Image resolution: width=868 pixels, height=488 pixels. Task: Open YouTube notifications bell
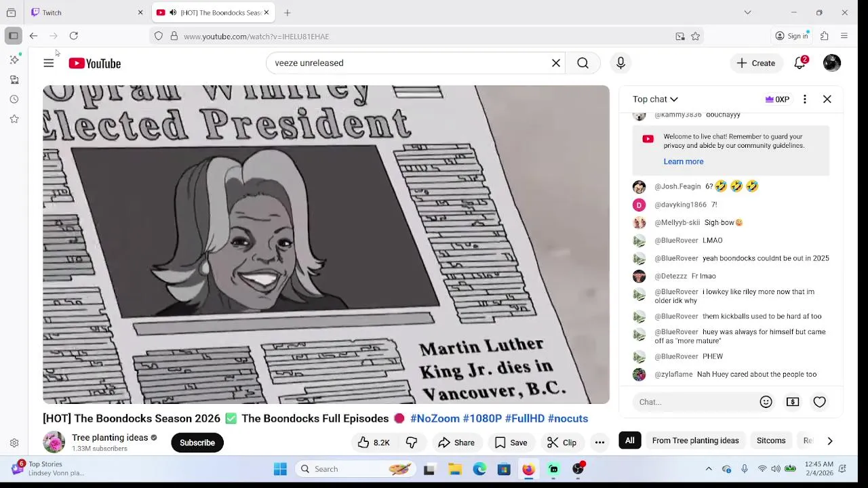click(800, 63)
